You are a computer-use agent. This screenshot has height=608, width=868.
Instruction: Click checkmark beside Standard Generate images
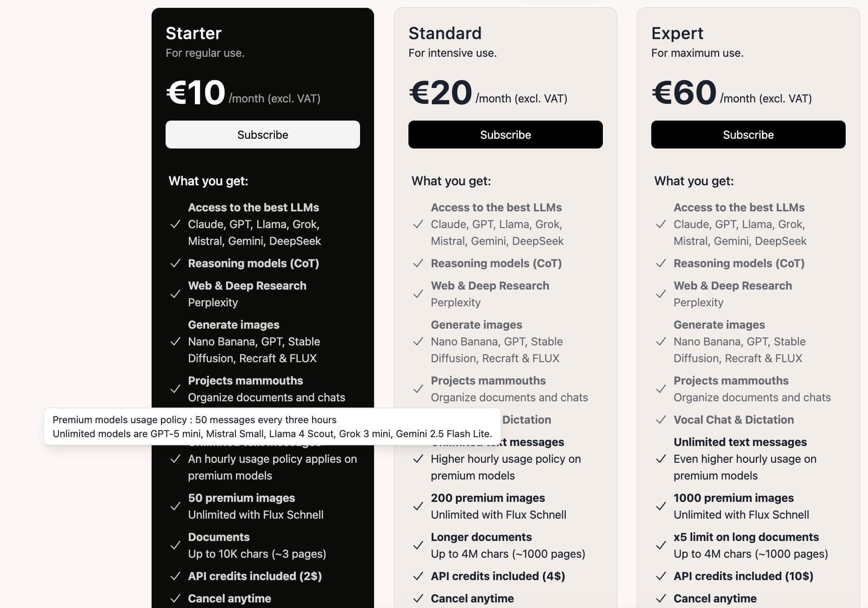pos(418,342)
